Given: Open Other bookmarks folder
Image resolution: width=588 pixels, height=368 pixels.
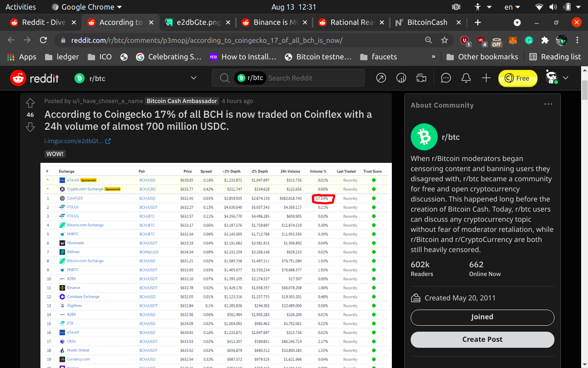Looking at the screenshot, I should click(482, 57).
